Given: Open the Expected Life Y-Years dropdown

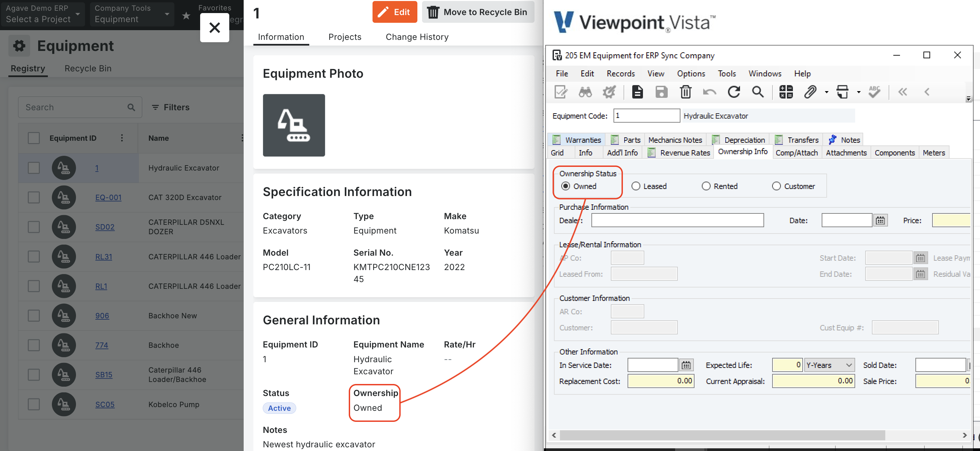Looking at the screenshot, I should pos(829,365).
